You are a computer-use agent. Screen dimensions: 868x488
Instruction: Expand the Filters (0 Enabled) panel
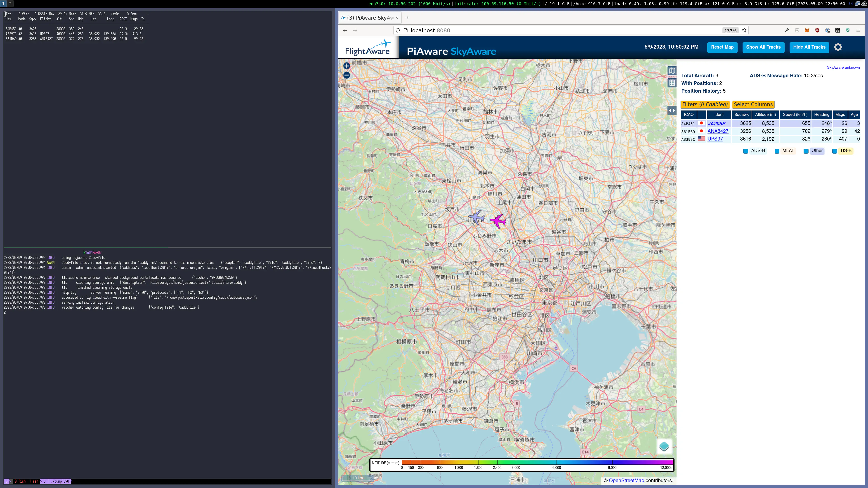tap(705, 104)
